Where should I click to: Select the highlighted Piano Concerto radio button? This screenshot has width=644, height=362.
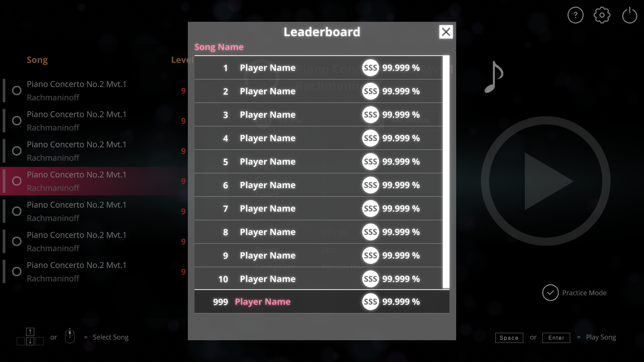tap(17, 181)
